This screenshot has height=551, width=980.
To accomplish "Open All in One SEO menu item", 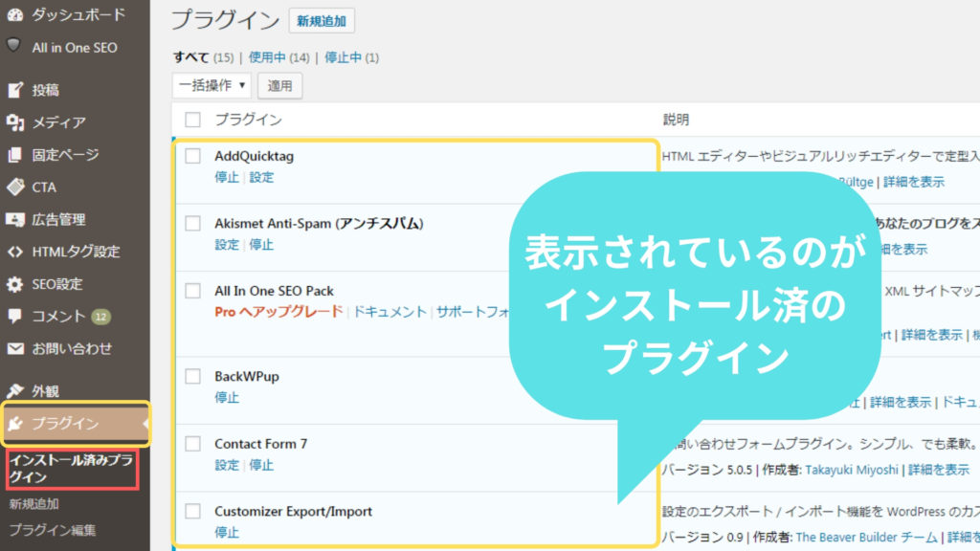I will click(x=75, y=48).
